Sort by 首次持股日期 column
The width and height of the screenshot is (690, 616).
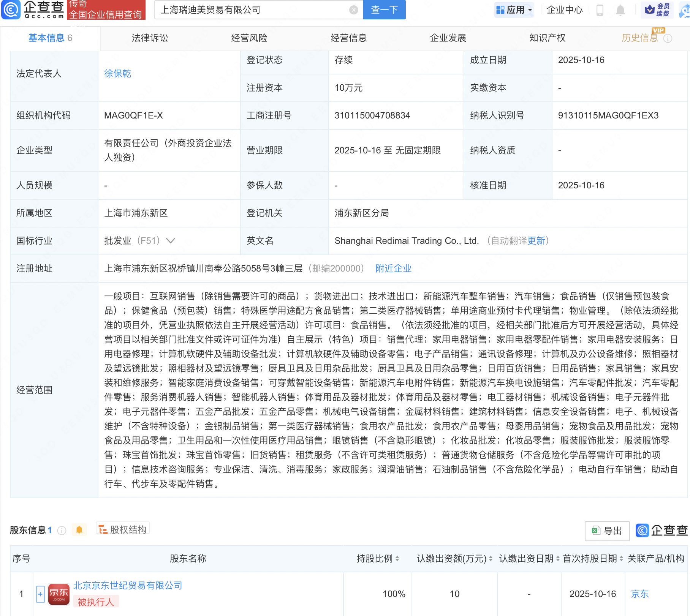[621, 559]
